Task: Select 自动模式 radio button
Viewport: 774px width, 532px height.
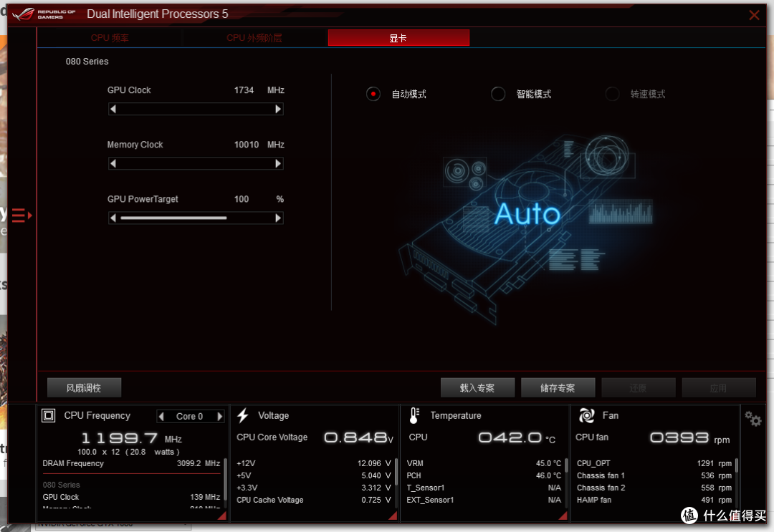Action: (x=373, y=94)
